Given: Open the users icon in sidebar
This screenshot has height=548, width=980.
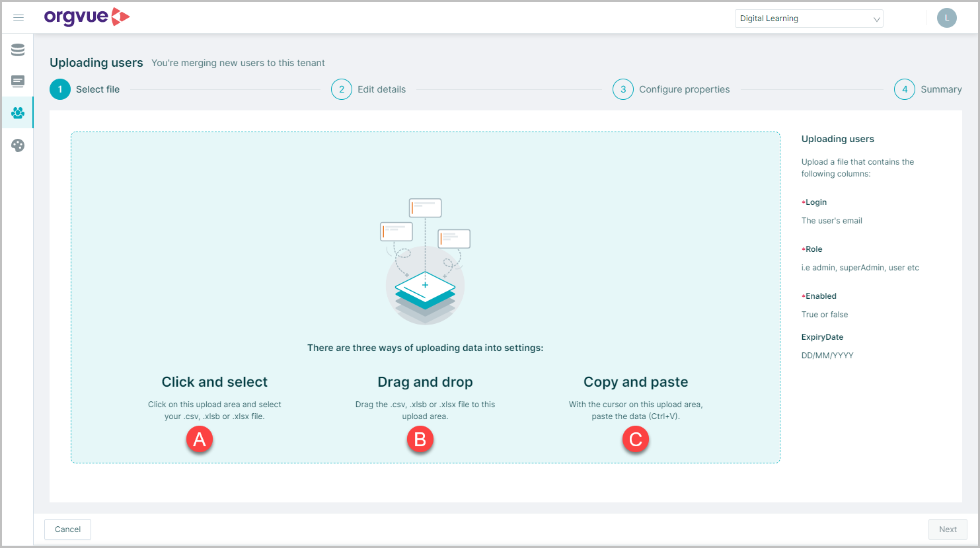Looking at the screenshot, I should coord(18,113).
